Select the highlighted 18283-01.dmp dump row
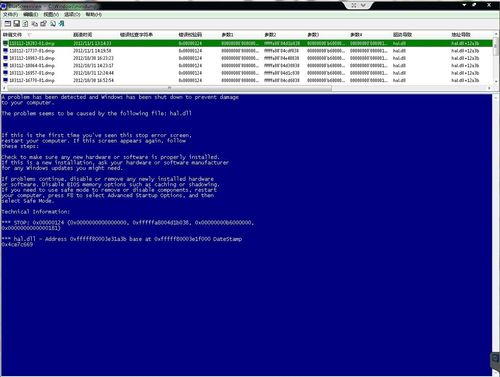The image size is (500, 377). (x=247, y=43)
